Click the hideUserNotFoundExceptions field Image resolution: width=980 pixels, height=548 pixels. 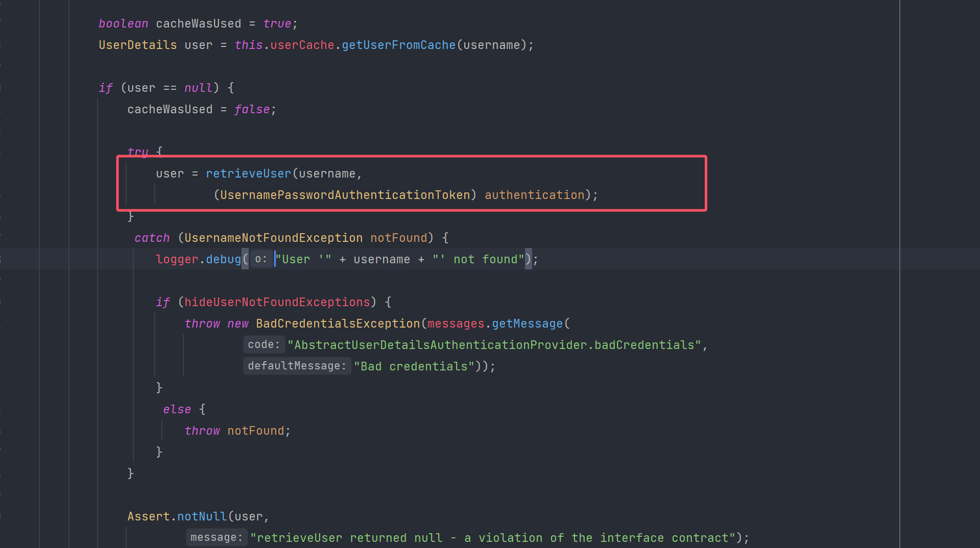point(277,302)
